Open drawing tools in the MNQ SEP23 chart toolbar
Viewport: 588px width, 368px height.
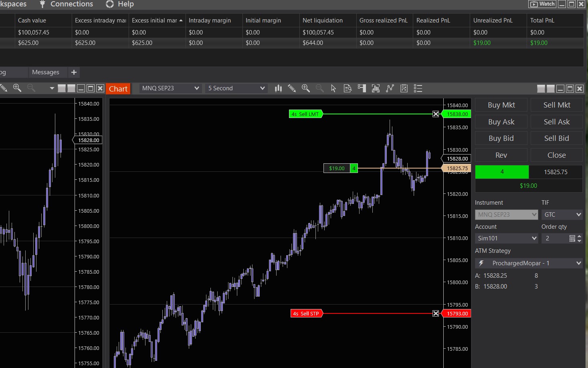pos(292,88)
